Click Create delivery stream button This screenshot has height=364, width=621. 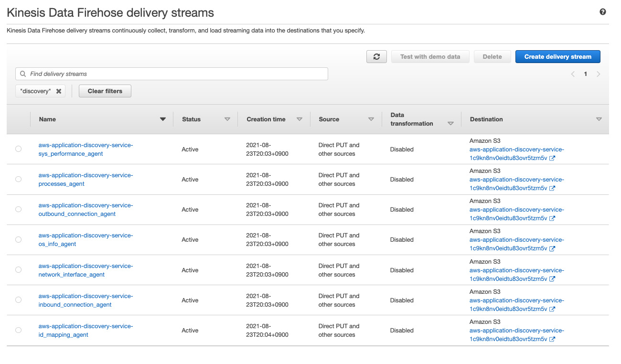558,56
